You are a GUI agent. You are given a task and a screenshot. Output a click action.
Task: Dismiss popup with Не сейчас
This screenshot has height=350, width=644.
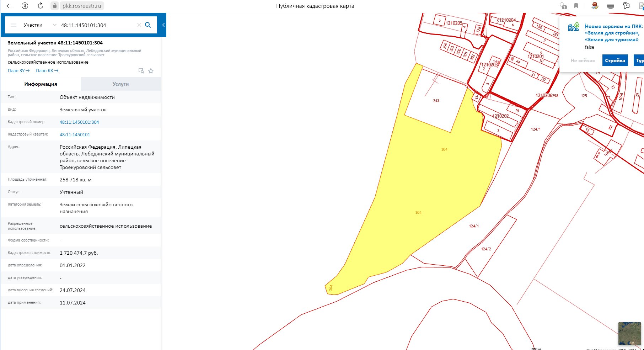pos(583,60)
